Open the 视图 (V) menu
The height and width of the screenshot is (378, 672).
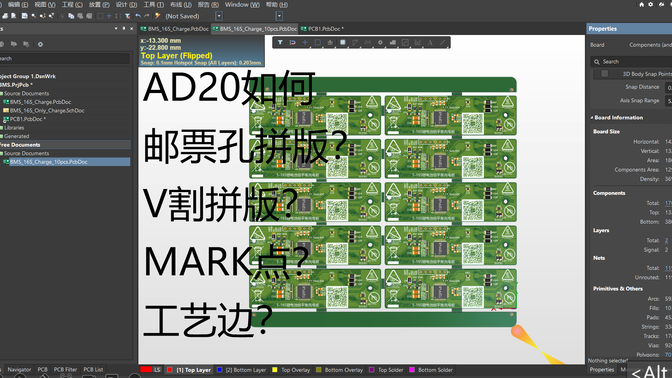[45, 5]
